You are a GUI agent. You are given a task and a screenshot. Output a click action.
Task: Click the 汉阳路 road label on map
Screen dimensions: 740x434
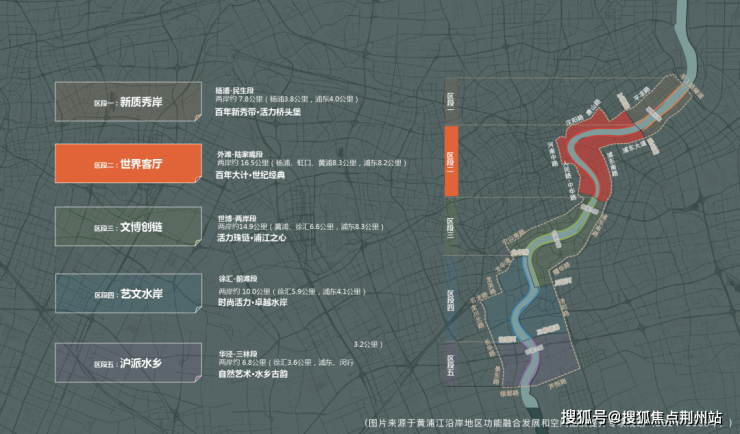point(574,119)
